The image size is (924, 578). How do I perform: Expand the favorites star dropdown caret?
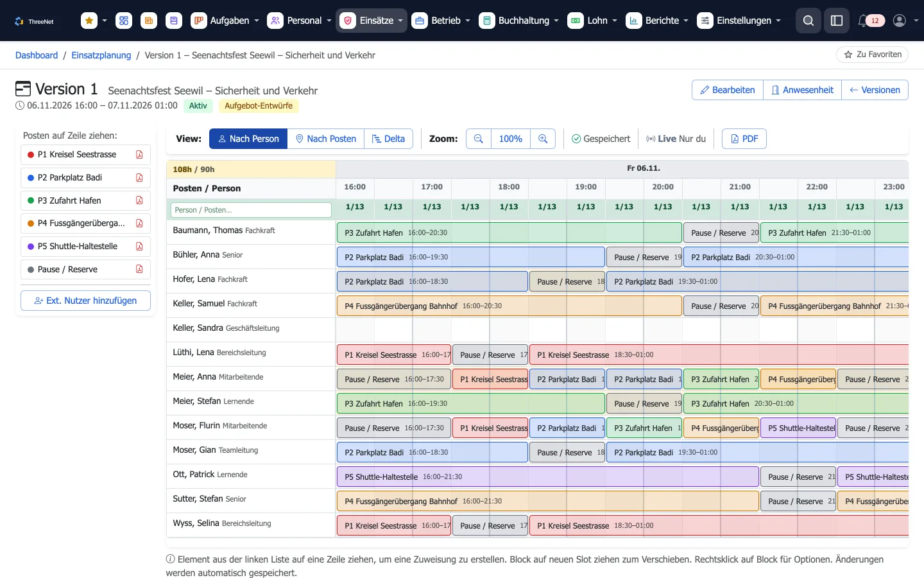[105, 21]
